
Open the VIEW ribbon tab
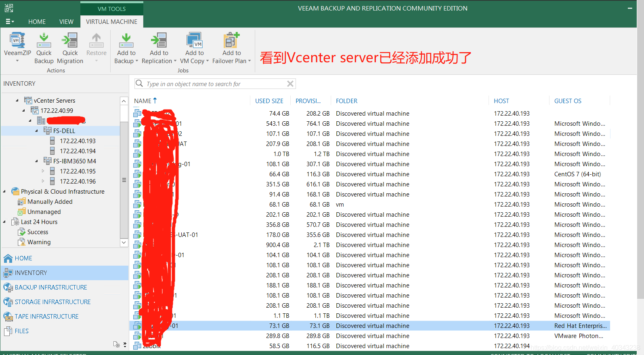click(x=66, y=21)
